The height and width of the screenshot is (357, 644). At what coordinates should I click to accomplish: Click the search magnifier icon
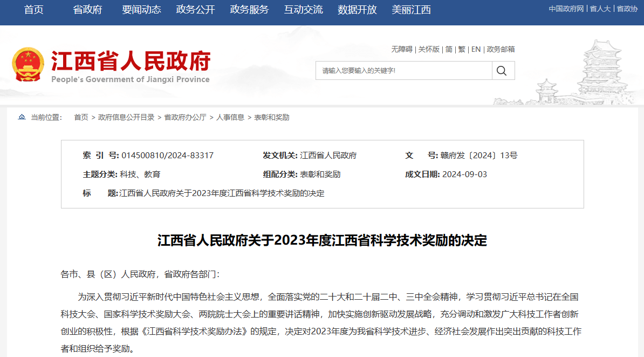[502, 70]
